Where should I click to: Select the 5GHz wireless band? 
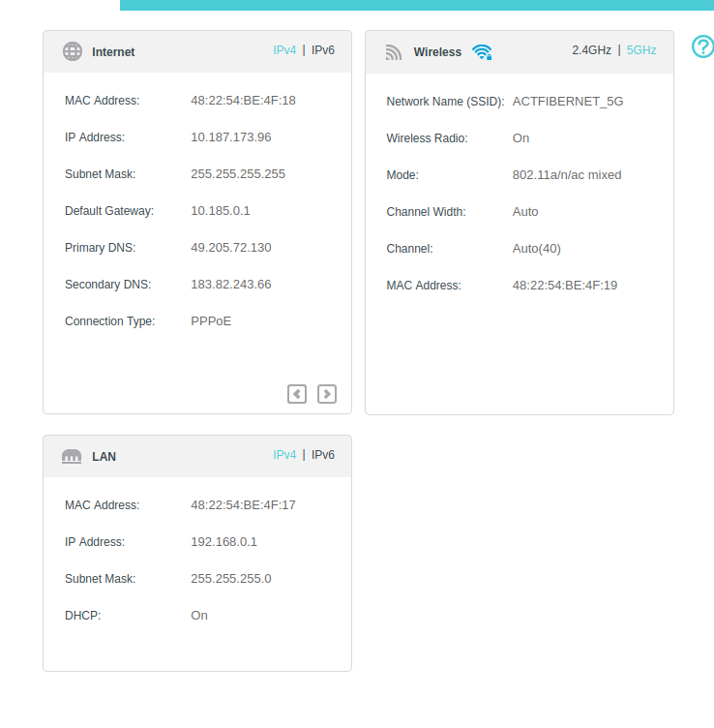pyautogui.click(x=641, y=50)
